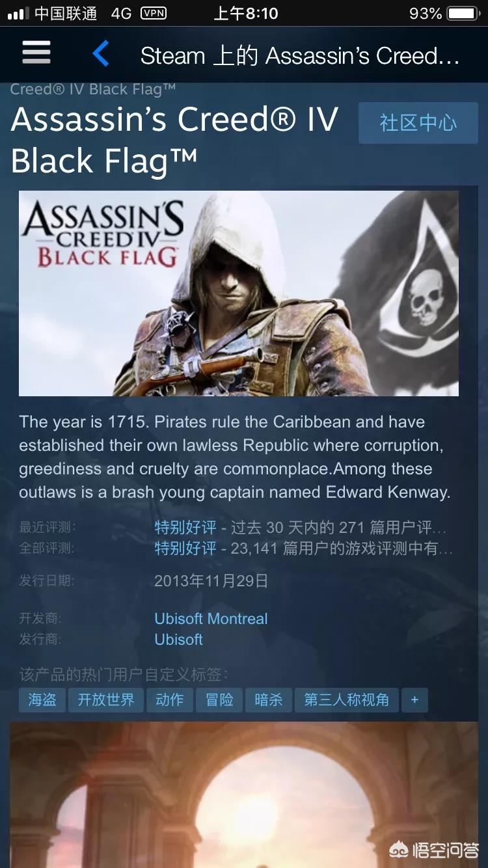Screen dimensions: 488x868
Task: Tap the cellular signal bars icon
Action: [18, 14]
